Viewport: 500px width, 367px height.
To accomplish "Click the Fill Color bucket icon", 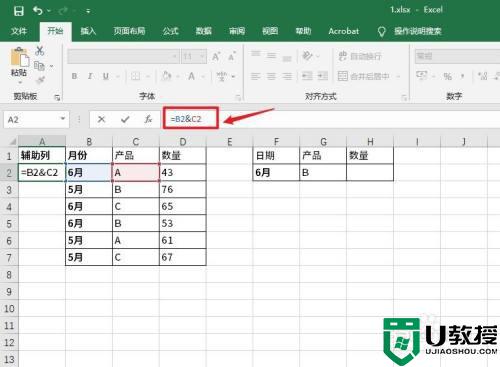I will click(x=166, y=77).
